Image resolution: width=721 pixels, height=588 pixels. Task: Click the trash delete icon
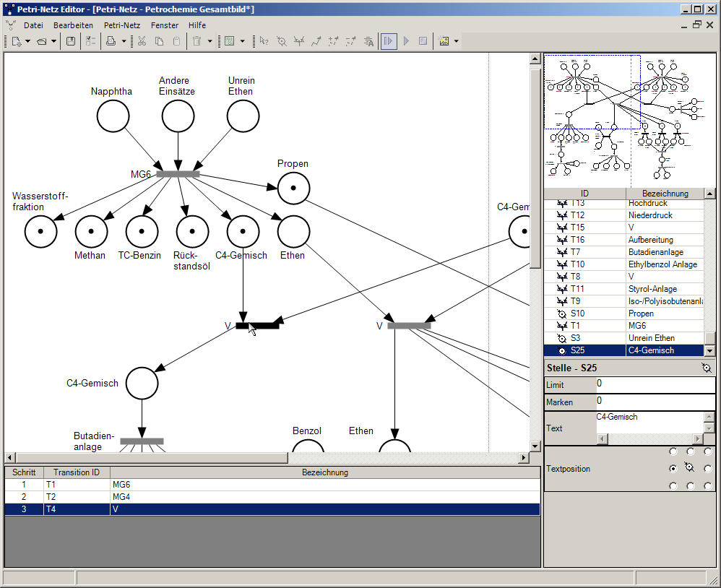[x=197, y=41]
